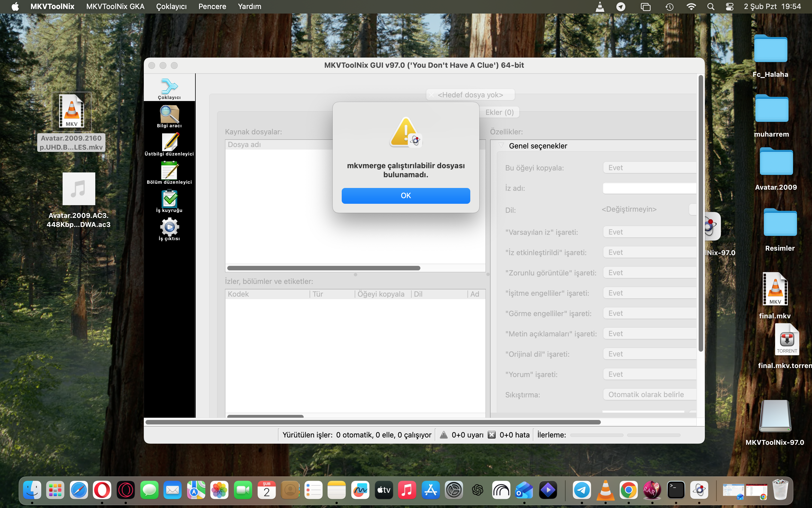The image size is (812, 508).
Task: Open the "Bu öğeyi kopyala" Evet dropdown
Action: pyautogui.click(x=650, y=168)
